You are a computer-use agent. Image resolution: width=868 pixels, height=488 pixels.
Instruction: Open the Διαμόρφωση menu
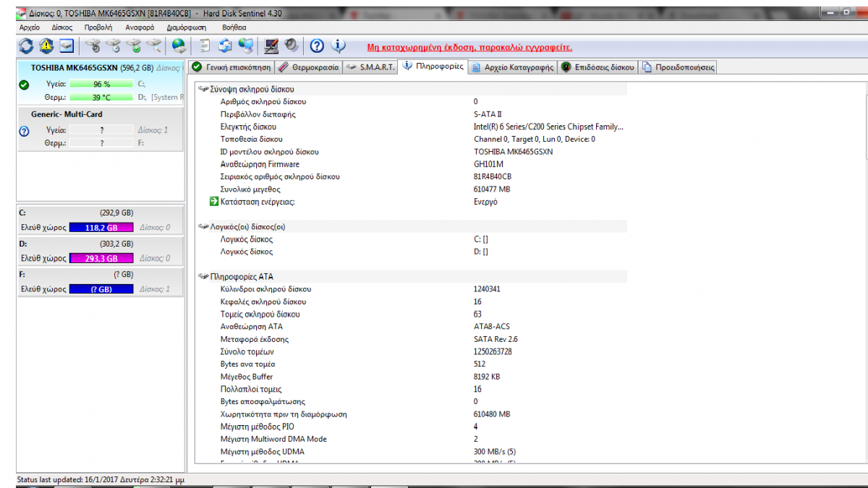pyautogui.click(x=187, y=27)
